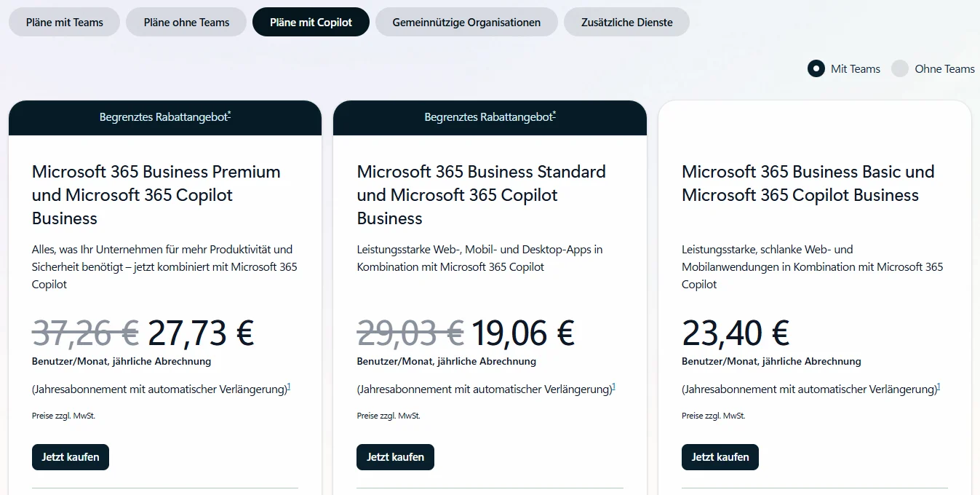Image resolution: width=980 pixels, height=495 pixels.
Task: Open Gemeinnützige Organisationen tab
Action: coord(466,22)
